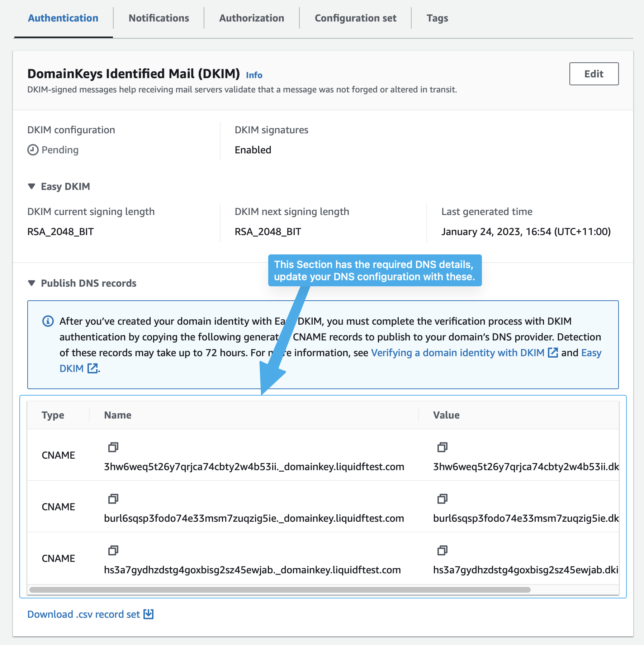Copy the hs3a7gydhzdstg CNAME record value

point(442,551)
